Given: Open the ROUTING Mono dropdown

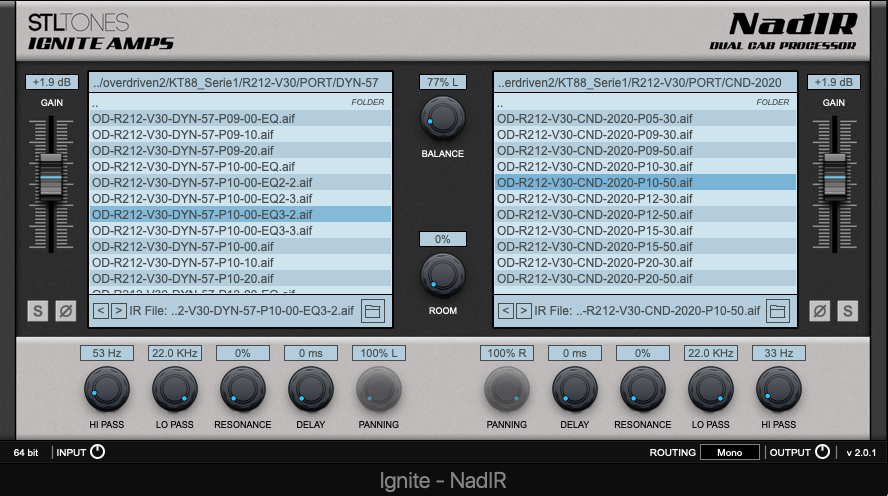Looking at the screenshot, I should (x=729, y=452).
